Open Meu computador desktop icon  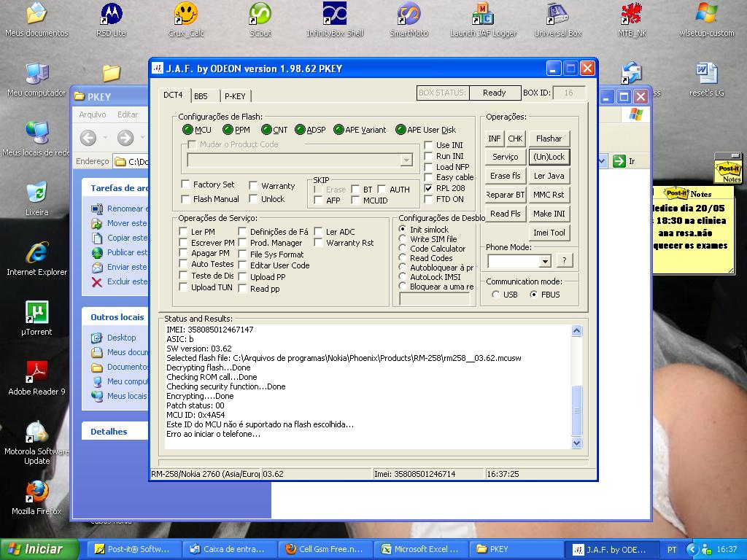click(x=36, y=79)
